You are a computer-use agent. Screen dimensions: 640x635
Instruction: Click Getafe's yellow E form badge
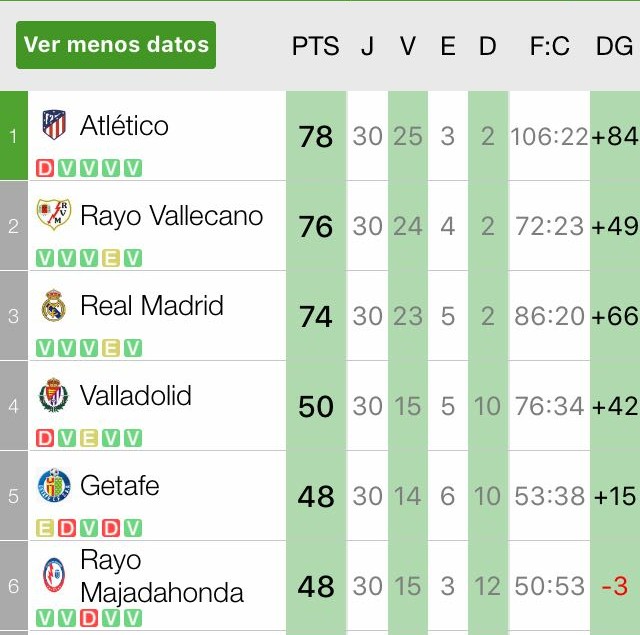click(45, 528)
